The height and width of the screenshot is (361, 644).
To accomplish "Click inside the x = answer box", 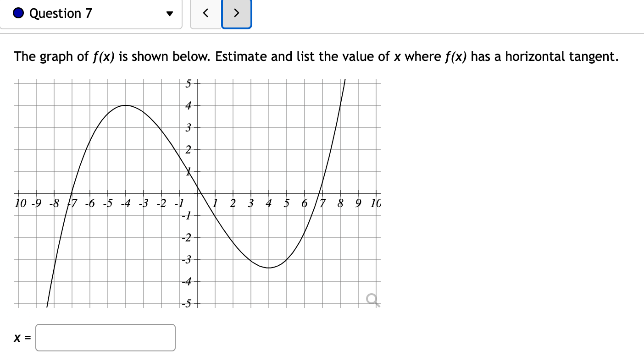I will [105, 338].
